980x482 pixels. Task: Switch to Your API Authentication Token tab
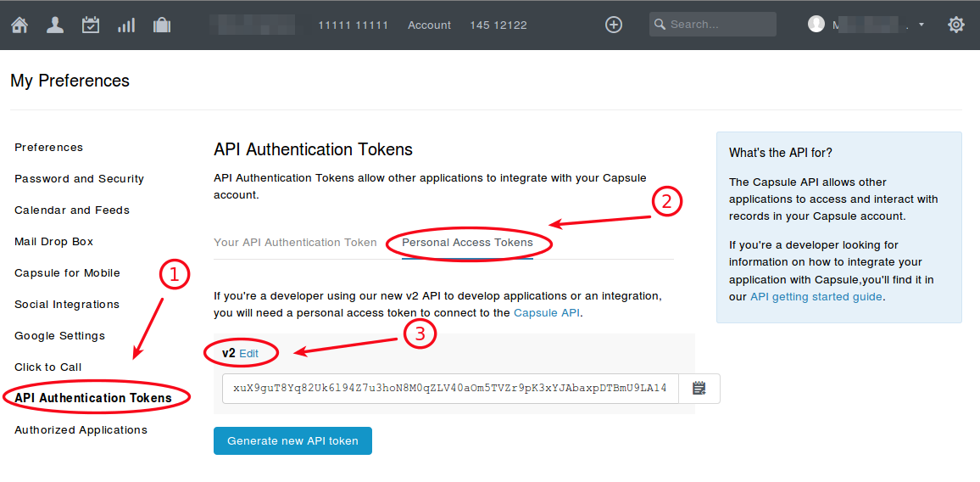tap(295, 243)
